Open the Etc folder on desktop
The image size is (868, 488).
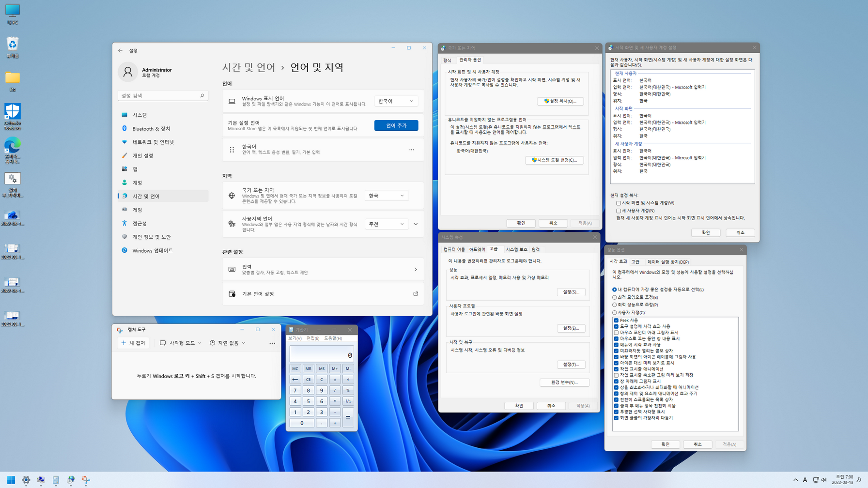(13, 81)
